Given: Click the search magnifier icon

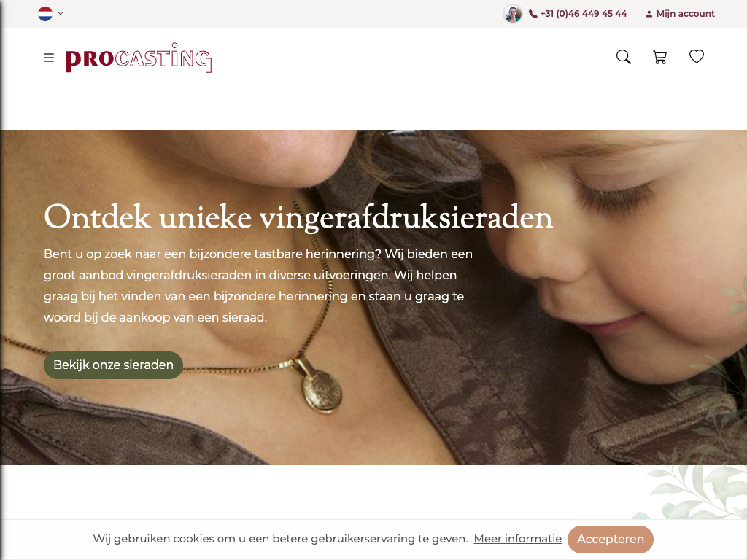Looking at the screenshot, I should [623, 57].
